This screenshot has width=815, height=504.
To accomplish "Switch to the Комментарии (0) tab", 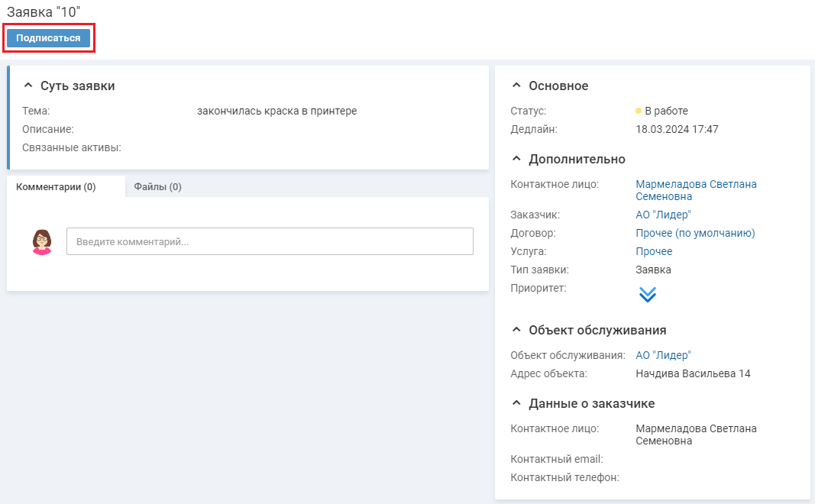I will pyautogui.click(x=56, y=186).
